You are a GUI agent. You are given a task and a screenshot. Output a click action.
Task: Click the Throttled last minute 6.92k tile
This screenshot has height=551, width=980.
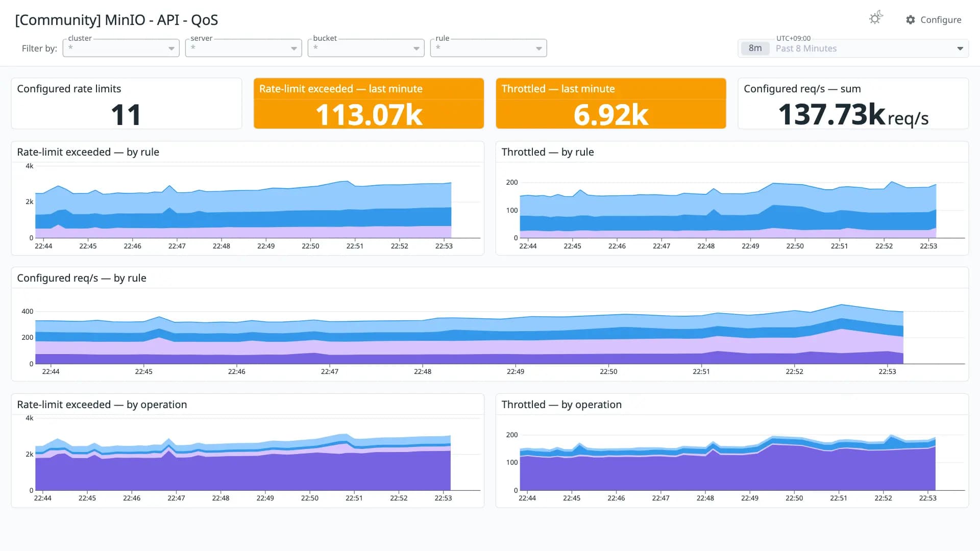(x=611, y=103)
